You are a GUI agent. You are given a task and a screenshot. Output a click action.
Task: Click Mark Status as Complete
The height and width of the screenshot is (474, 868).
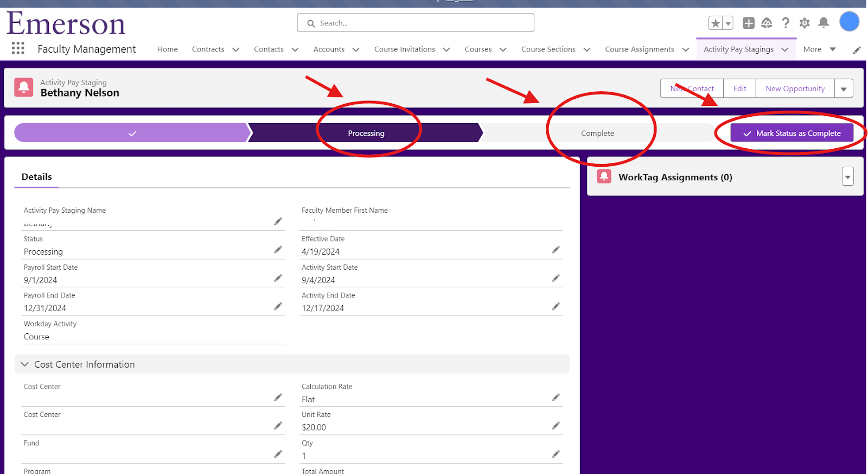[x=792, y=133]
